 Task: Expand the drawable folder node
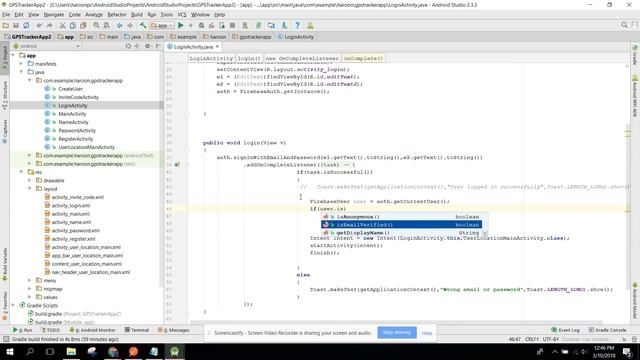click(x=29, y=180)
